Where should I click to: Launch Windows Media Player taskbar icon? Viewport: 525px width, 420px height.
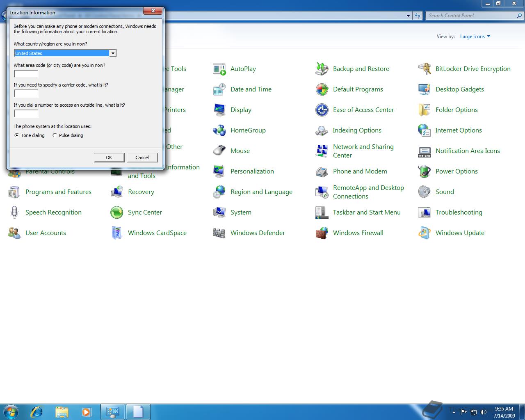(86, 412)
